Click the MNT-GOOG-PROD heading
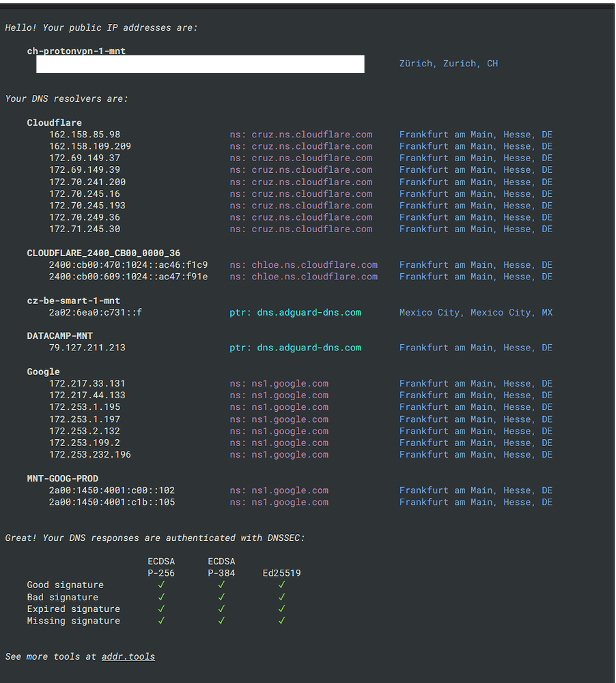The height and width of the screenshot is (683, 616). pos(63,478)
